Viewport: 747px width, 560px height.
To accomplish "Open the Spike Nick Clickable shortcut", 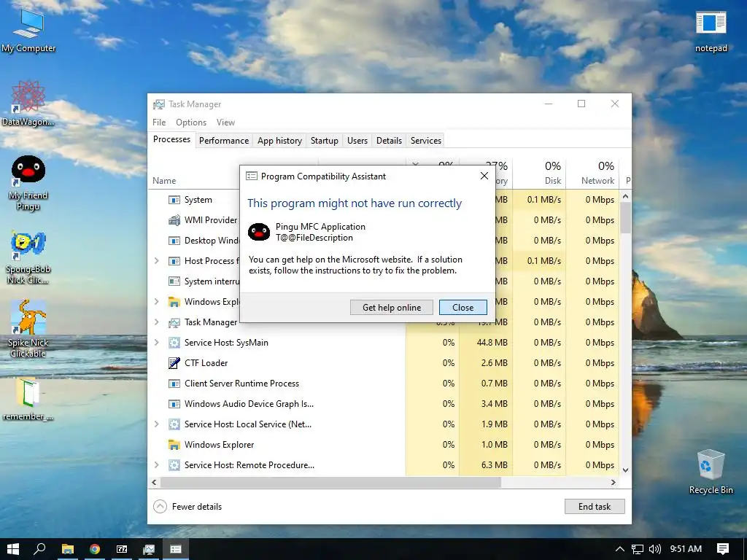I will [28, 329].
